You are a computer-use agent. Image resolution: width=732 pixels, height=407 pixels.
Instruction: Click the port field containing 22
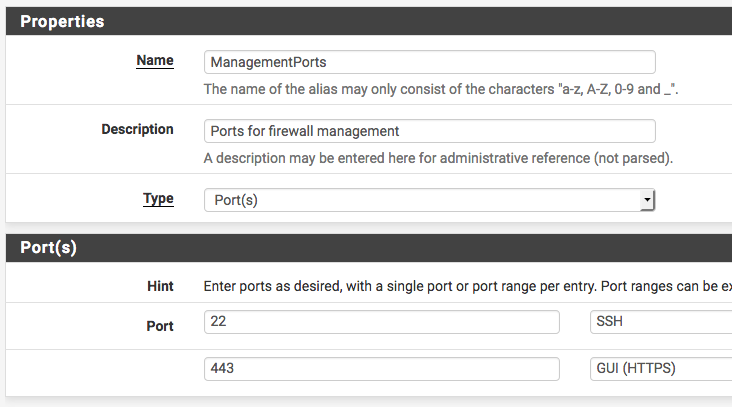pyautogui.click(x=381, y=322)
